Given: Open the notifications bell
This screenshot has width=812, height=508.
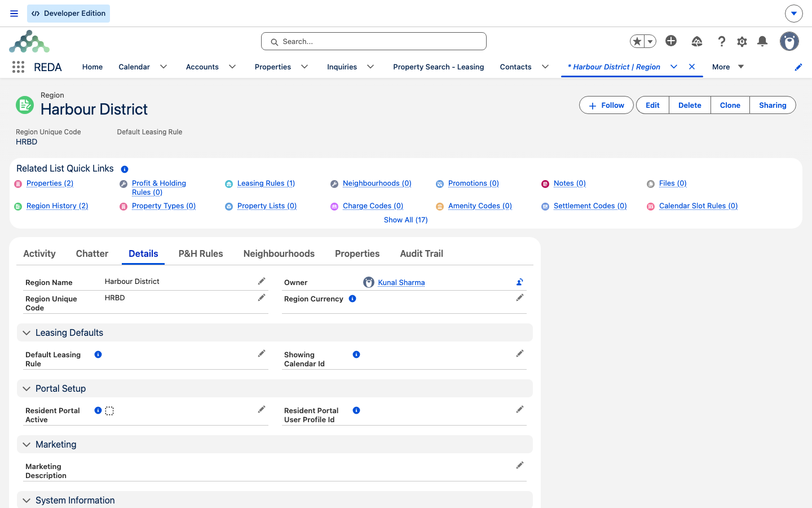Looking at the screenshot, I should [762, 41].
